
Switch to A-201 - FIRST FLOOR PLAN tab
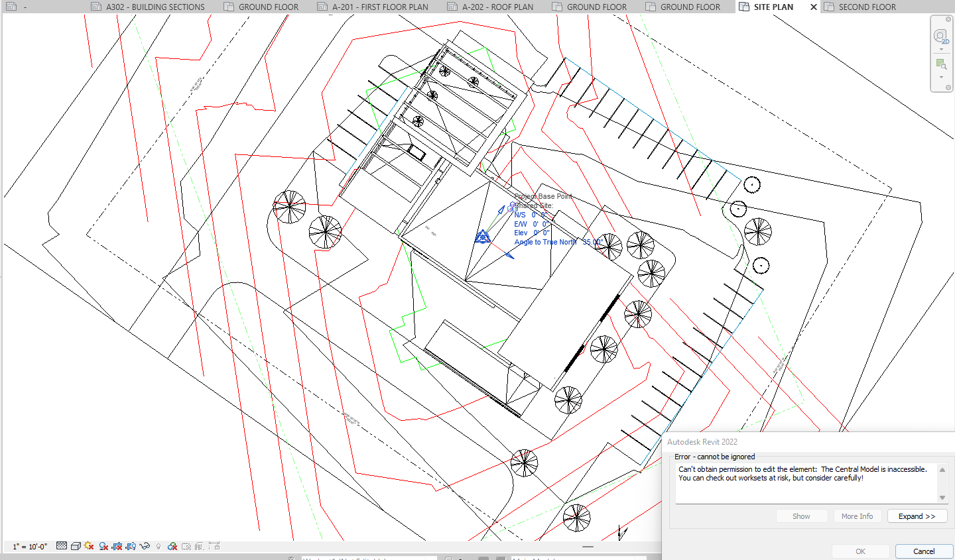pos(373,7)
